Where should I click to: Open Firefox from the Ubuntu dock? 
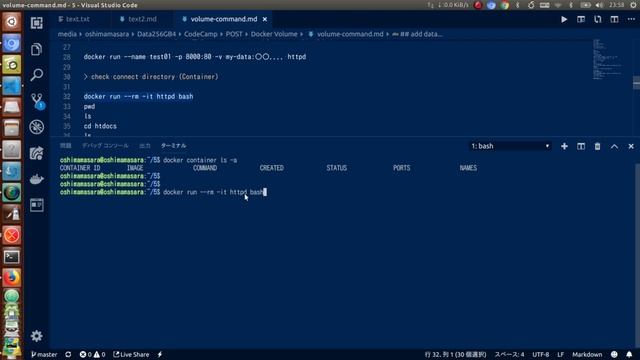11,278
